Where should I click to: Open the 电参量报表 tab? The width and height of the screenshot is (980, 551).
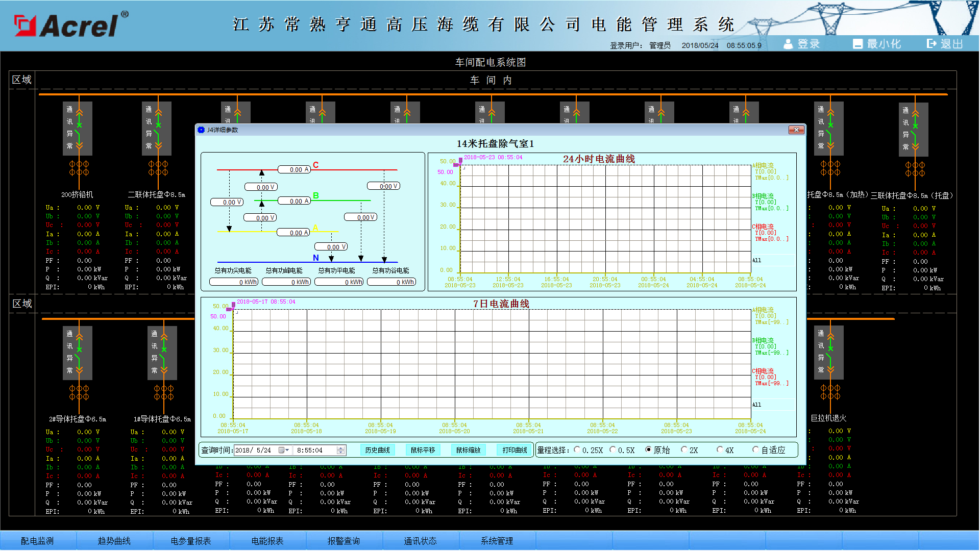[x=191, y=541]
